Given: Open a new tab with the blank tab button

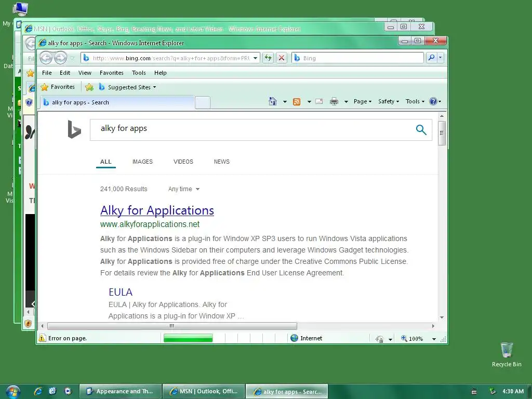Looking at the screenshot, I should click(x=203, y=102).
